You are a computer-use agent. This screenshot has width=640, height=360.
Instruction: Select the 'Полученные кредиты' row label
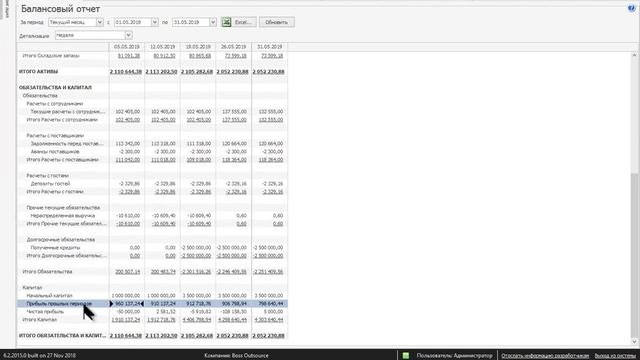coord(55,248)
